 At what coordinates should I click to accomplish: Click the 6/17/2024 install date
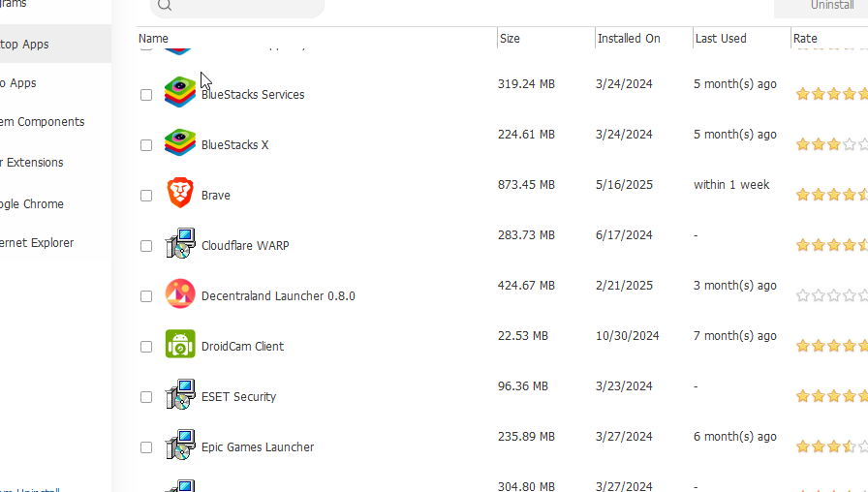[x=625, y=235]
